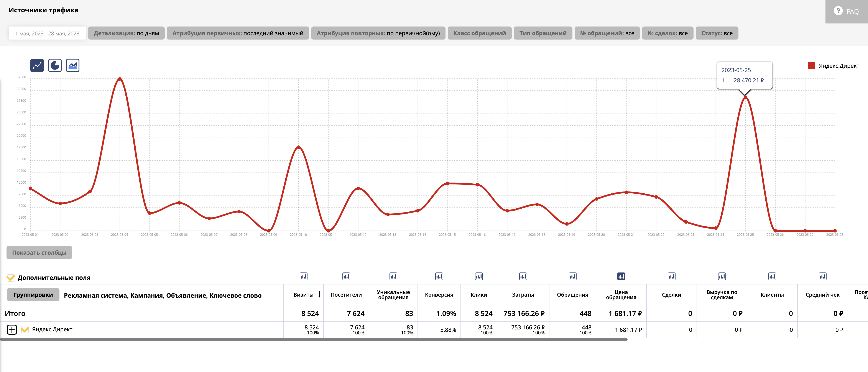Open the date range field
868x372 pixels.
(47, 33)
